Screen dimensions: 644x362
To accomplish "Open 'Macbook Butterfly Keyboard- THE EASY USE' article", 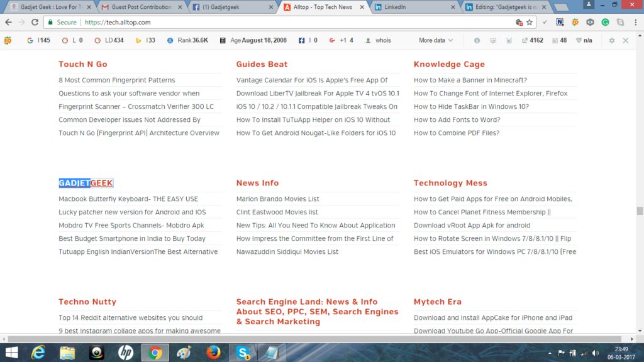I will (x=128, y=199).
